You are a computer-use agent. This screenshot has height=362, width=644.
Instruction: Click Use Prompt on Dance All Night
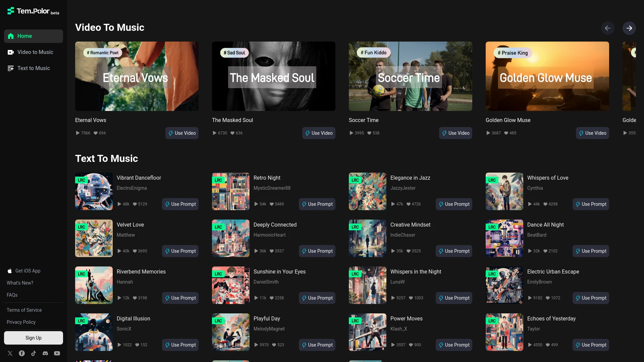coord(590,251)
